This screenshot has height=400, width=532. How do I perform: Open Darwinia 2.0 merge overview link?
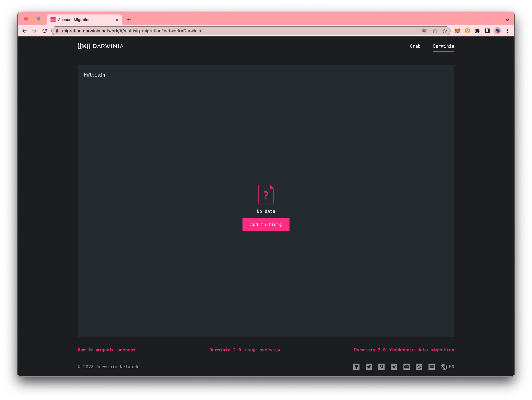(245, 350)
